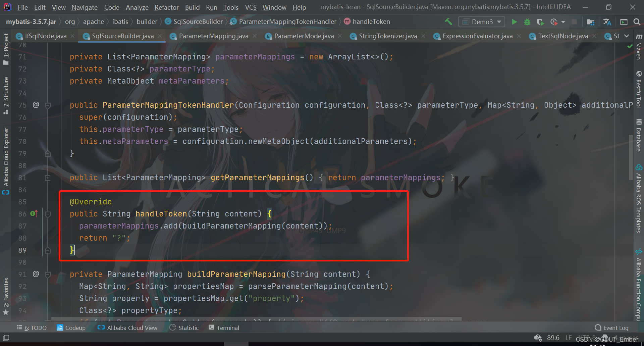Show hidden editor tabs dropdown arrow
Viewport: 644px width, 346px height.
pos(627,36)
